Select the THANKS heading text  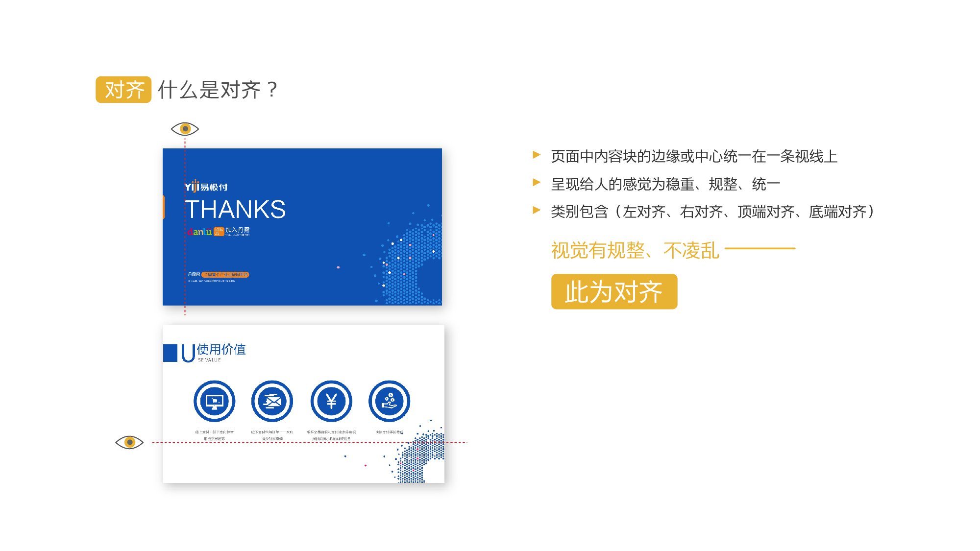click(x=235, y=210)
